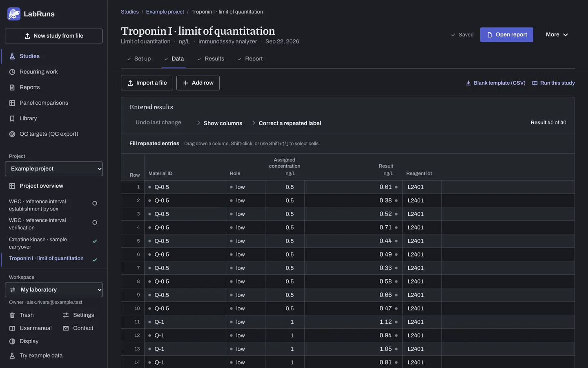588x368 pixels.
Task: Select result cell 0.61 in row 1
Action: click(x=353, y=187)
